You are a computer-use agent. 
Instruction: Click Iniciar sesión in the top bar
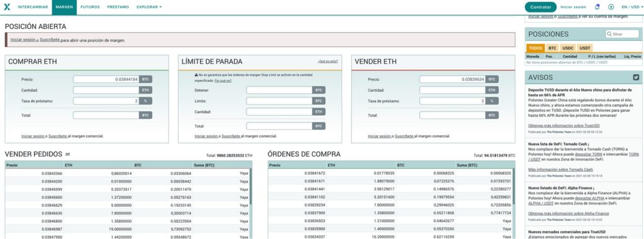coord(573,7)
